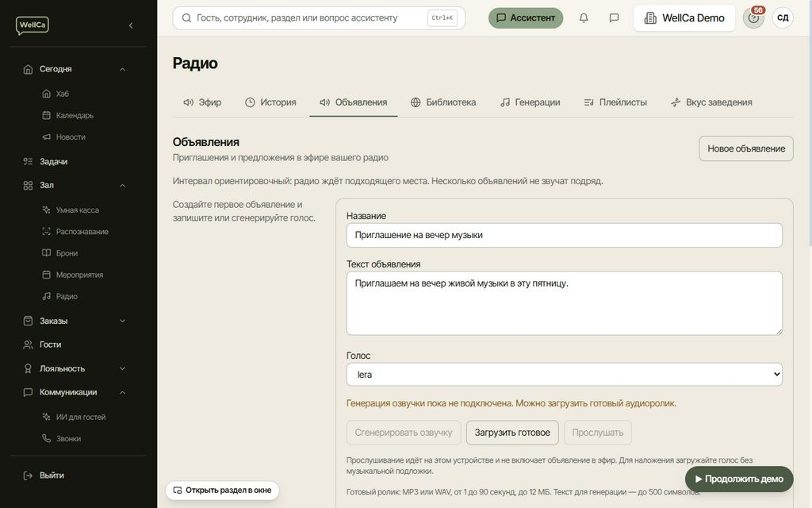The width and height of the screenshot is (812, 508).
Task: Open the Хаб sidebar item
Action: coord(62,94)
